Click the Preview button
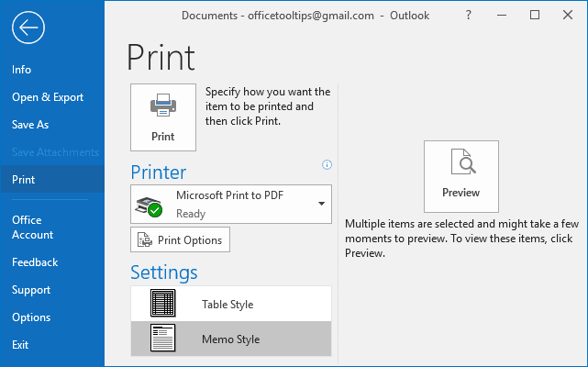The height and width of the screenshot is (367, 588). point(460,176)
